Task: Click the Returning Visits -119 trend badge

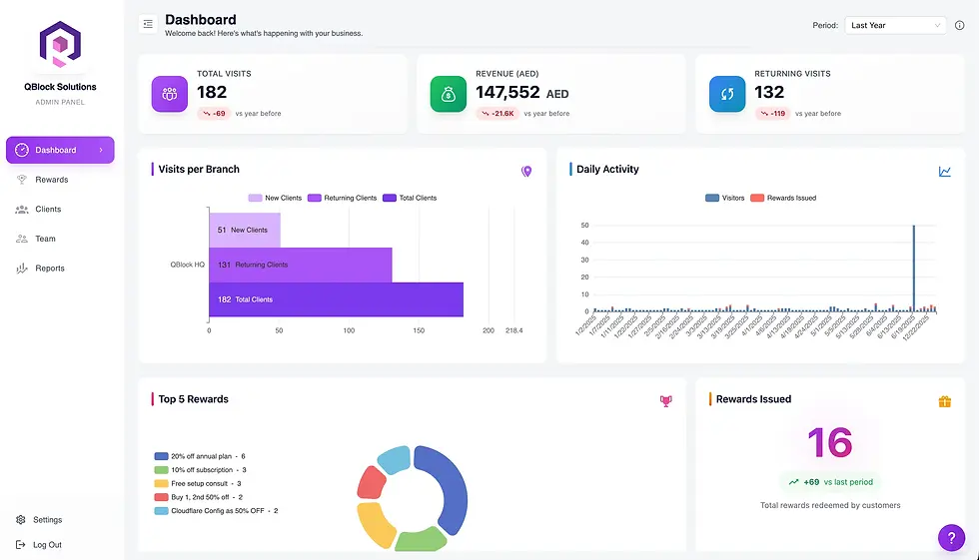Action: pos(773,114)
